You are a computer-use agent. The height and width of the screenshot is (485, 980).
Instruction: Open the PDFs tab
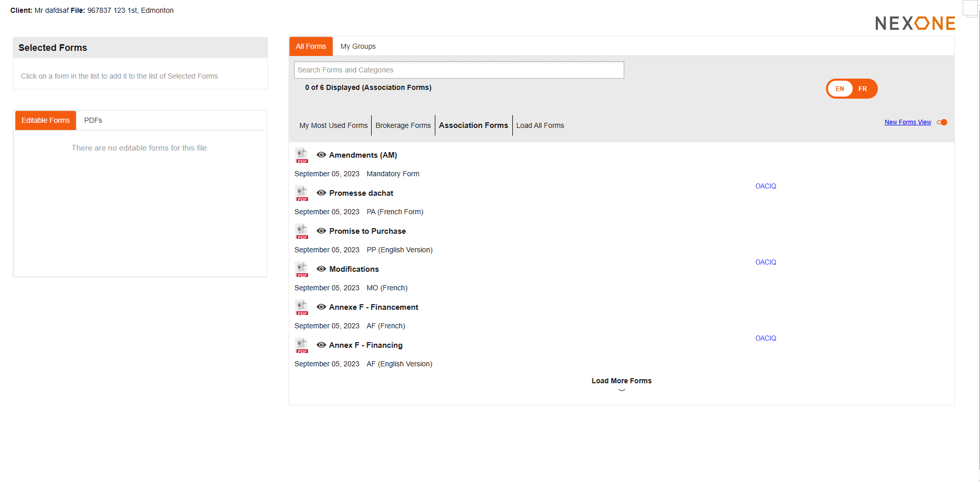click(x=93, y=120)
